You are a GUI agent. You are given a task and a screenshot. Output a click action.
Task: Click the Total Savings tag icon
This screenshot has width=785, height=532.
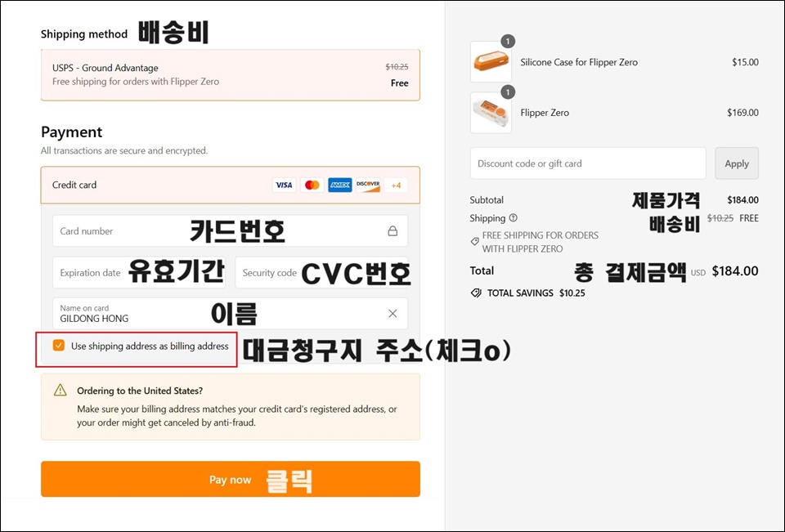pos(476,293)
